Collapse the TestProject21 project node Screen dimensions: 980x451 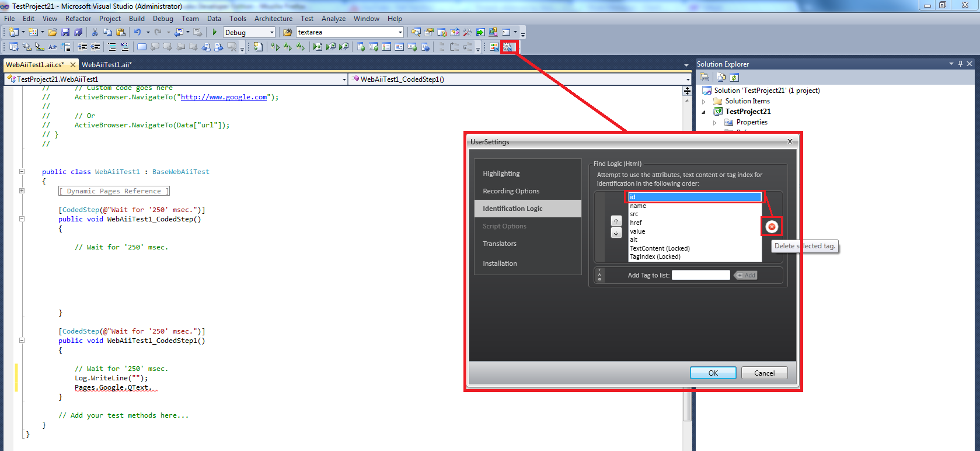pyautogui.click(x=704, y=112)
